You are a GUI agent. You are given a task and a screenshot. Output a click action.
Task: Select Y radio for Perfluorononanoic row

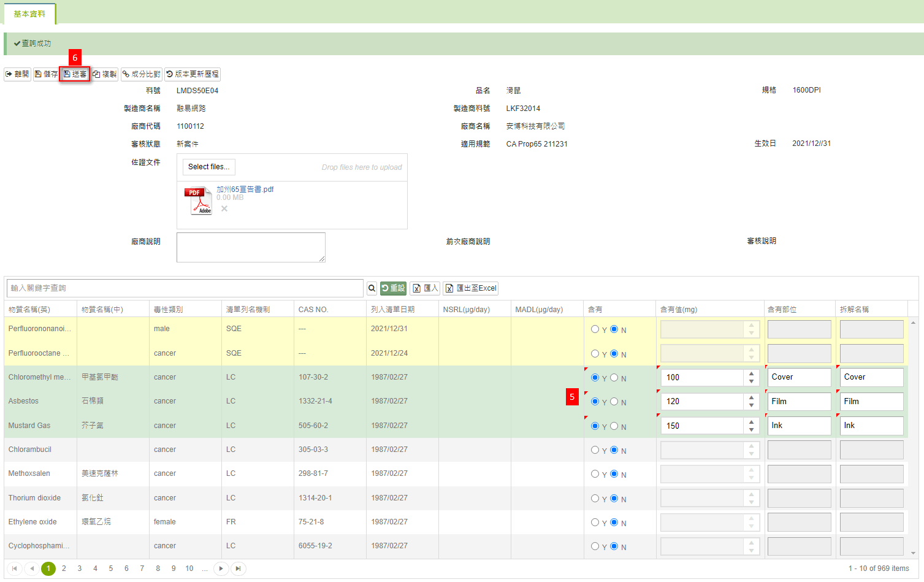pyautogui.click(x=595, y=329)
